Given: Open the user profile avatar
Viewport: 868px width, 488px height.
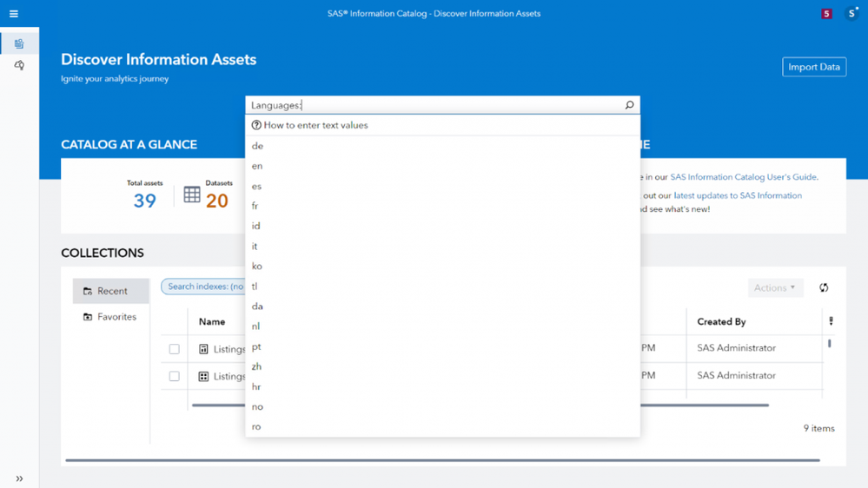Looking at the screenshot, I should point(852,14).
